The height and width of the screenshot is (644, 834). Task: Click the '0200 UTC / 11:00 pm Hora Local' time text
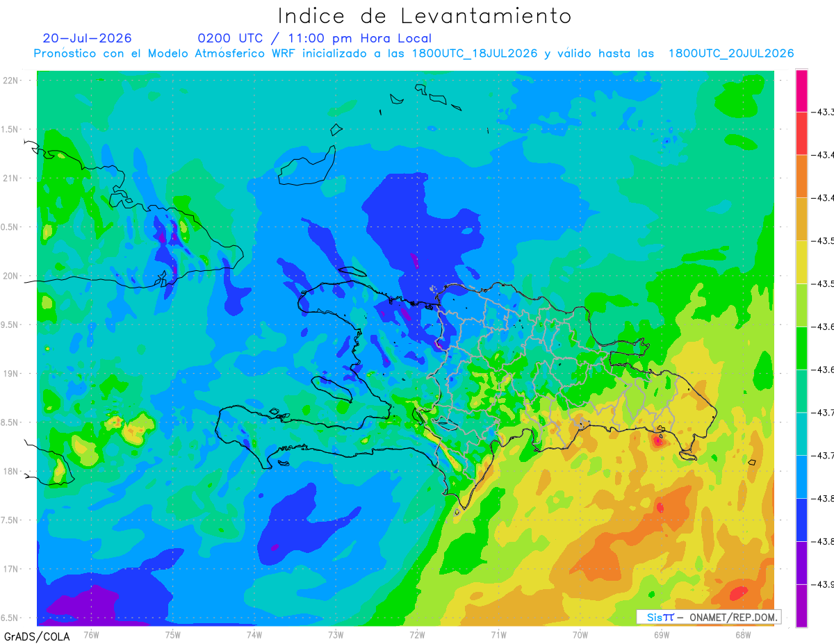(314, 38)
